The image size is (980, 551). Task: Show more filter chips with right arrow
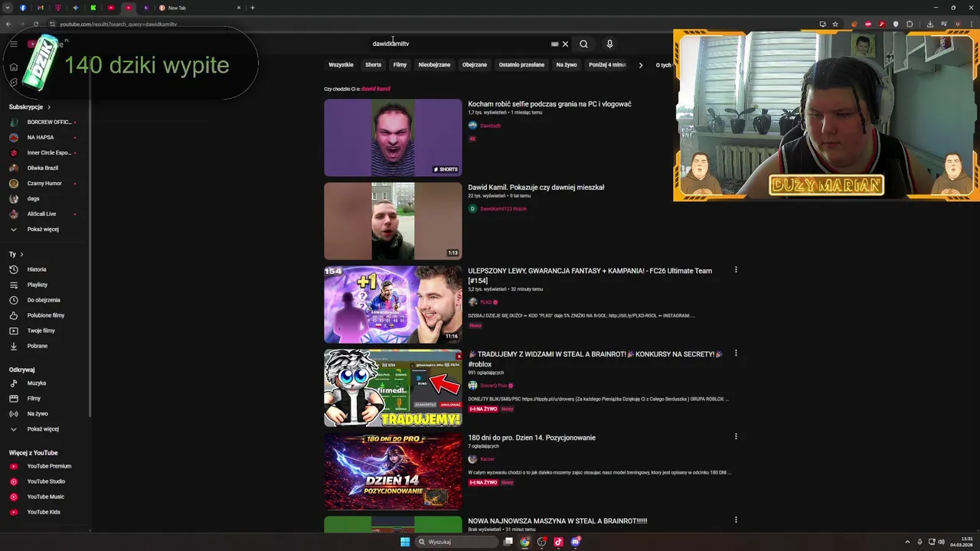(x=641, y=65)
